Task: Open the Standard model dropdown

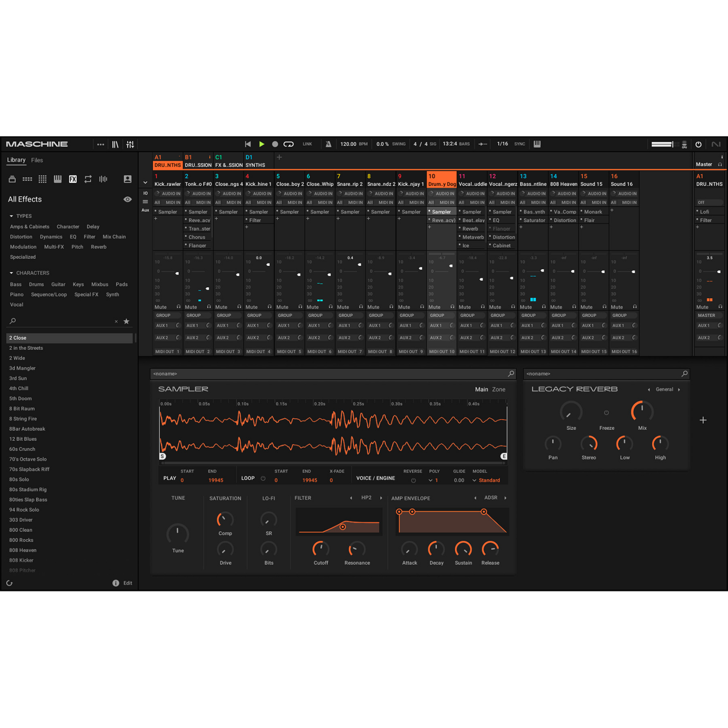Action: pos(486,480)
